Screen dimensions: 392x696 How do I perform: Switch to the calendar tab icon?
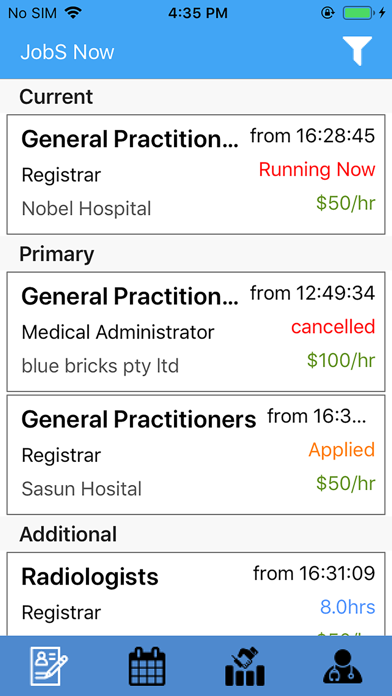pyautogui.click(x=147, y=666)
